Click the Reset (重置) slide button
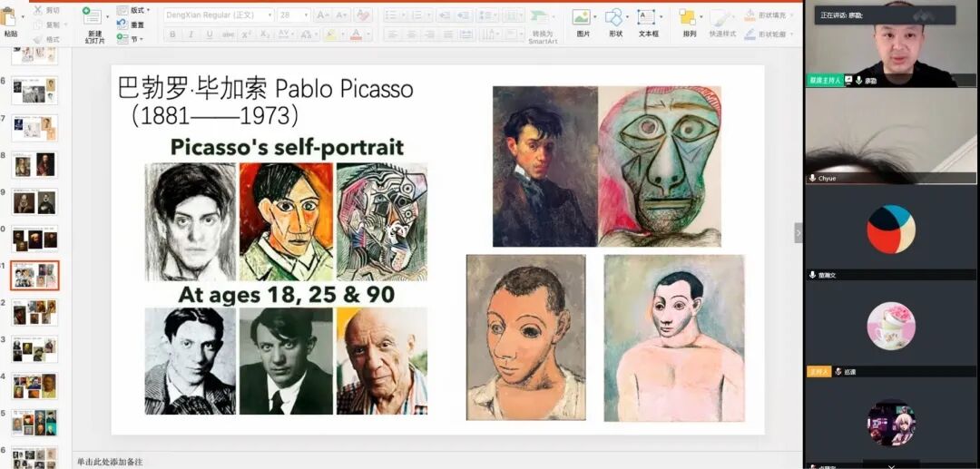This screenshot has width=980, height=469. [130, 24]
